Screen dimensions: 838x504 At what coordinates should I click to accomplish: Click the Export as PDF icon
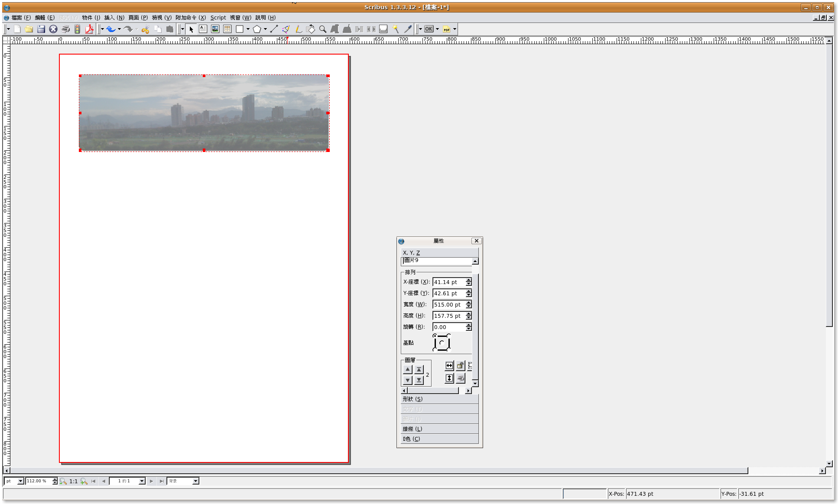[x=89, y=29]
